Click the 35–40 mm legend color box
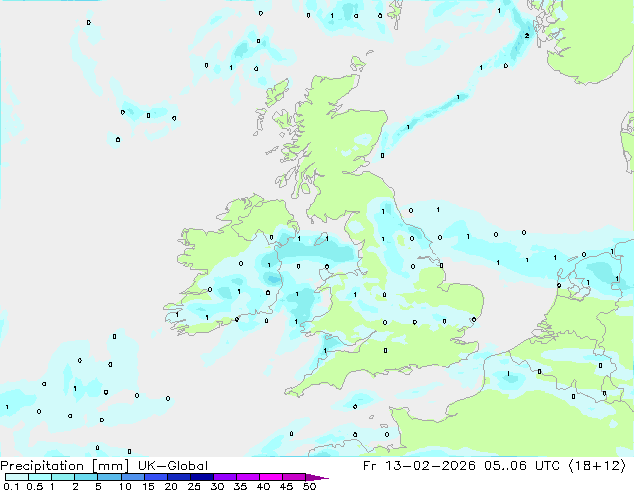Image resolution: width=634 pixels, height=490 pixels. [247, 477]
